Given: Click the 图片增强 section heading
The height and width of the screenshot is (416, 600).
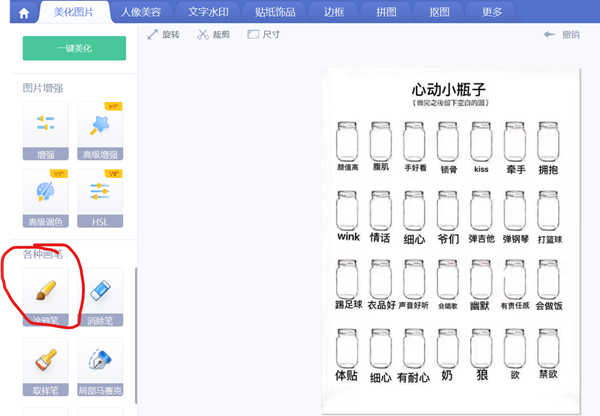Looking at the screenshot, I should pyautogui.click(x=43, y=88).
